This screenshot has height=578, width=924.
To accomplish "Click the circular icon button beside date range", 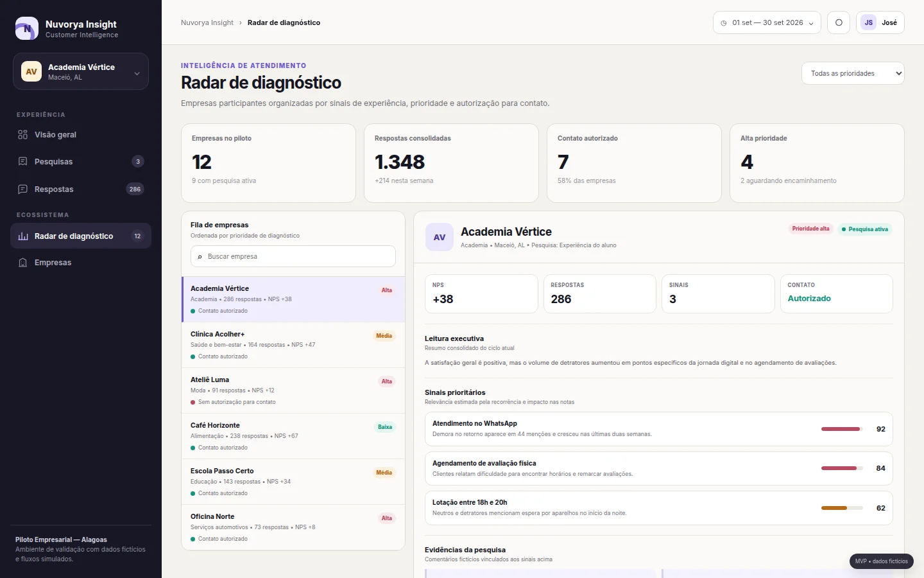I will coord(839,22).
